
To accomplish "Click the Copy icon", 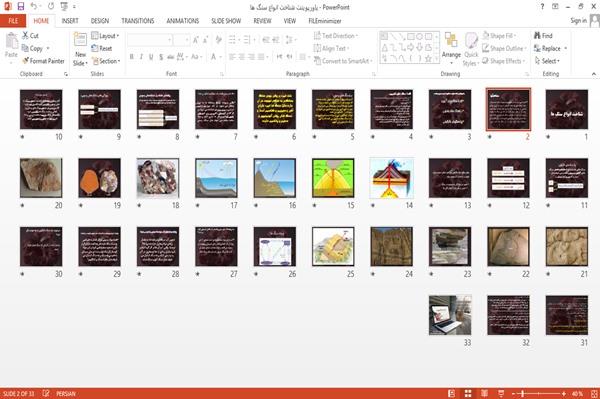I will pyautogui.click(x=25, y=48).
